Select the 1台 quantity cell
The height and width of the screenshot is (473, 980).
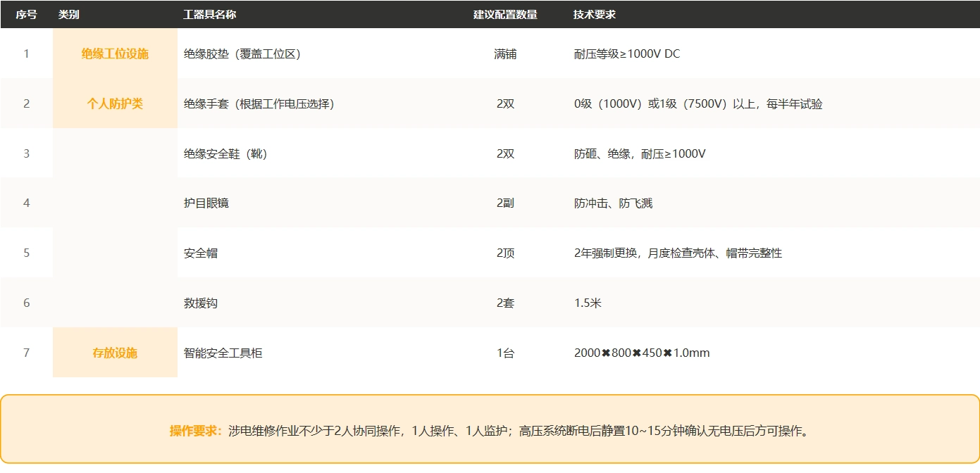pyautogui.click(x=505, y=353)
